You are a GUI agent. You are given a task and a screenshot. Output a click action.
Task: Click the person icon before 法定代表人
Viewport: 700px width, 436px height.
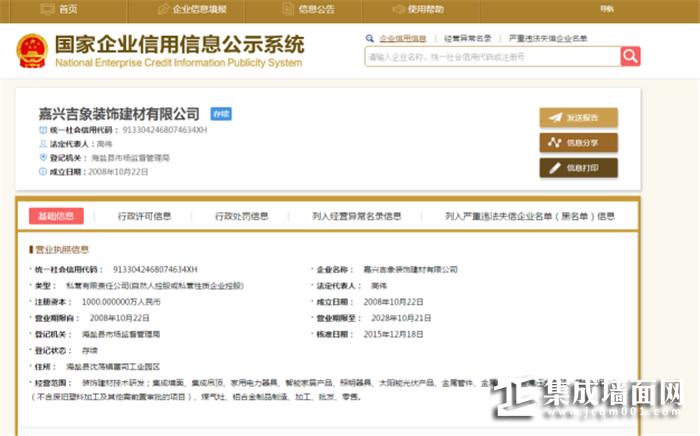pyautogui.click(x=43, y=144)
